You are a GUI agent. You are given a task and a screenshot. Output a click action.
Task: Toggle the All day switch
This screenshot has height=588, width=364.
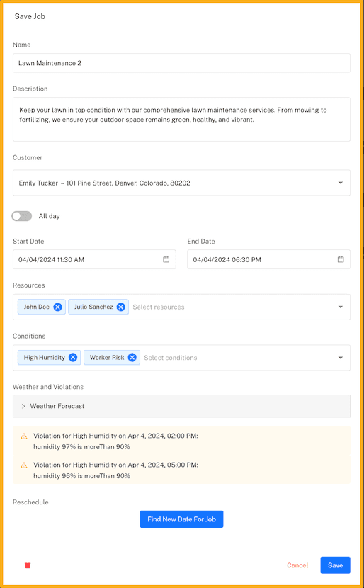(22, 216)
